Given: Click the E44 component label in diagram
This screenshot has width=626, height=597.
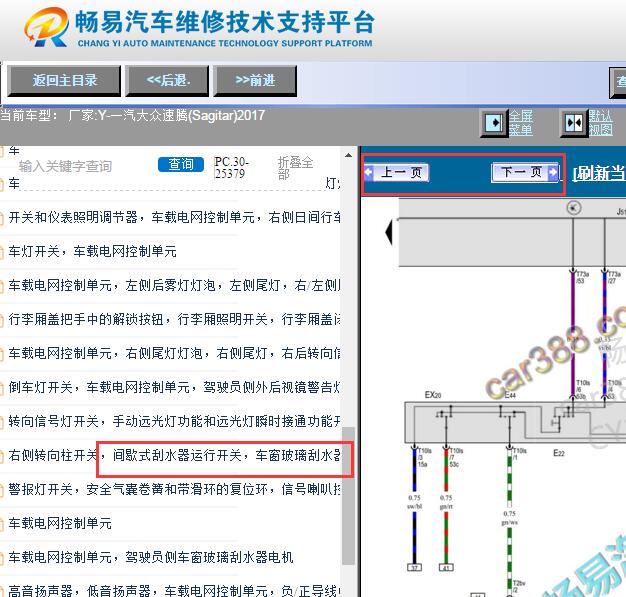Looking at the screenshot, I should pos(510,395).
